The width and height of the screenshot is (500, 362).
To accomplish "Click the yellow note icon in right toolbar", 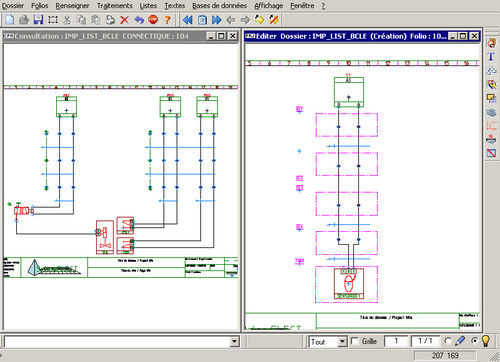I will (491, 98).
